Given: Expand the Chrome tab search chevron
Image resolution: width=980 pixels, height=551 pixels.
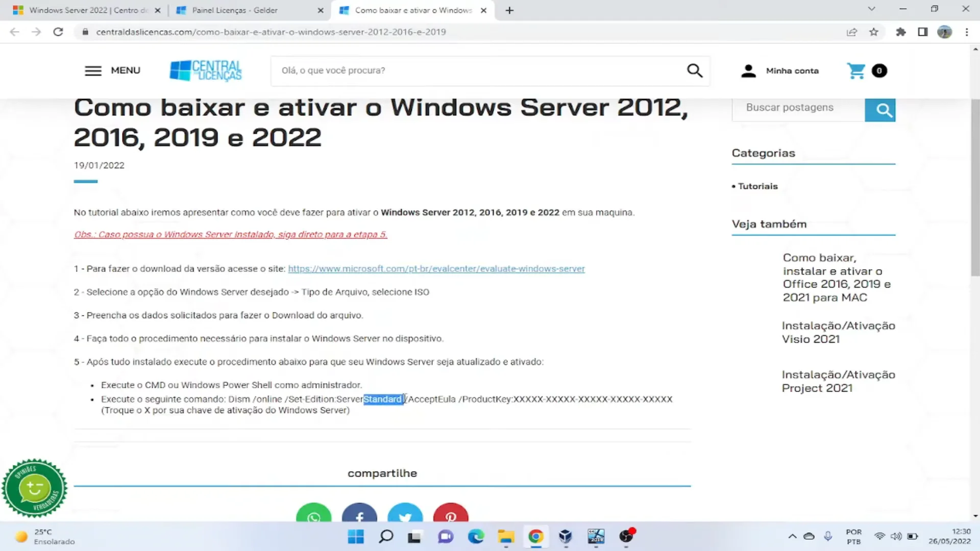Looking at the screenshot, I should (x=871, y=9).
